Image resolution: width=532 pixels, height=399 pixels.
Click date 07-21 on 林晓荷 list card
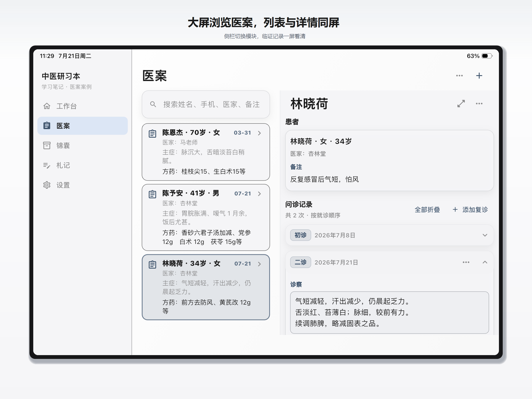(x=242, y=264)
